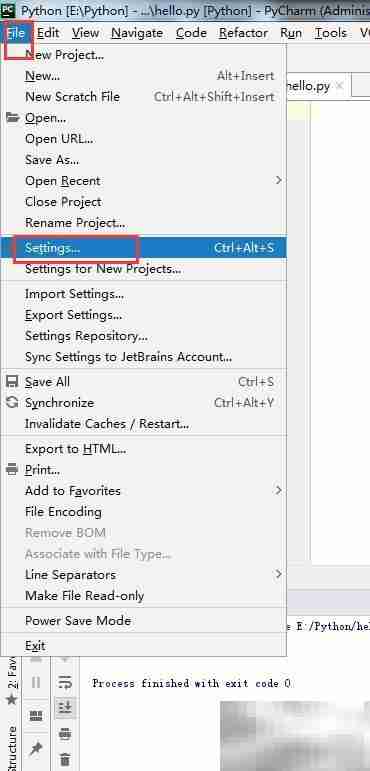
Task: Click the Save All floppy disk icon
Action: (x=12, y=382)
